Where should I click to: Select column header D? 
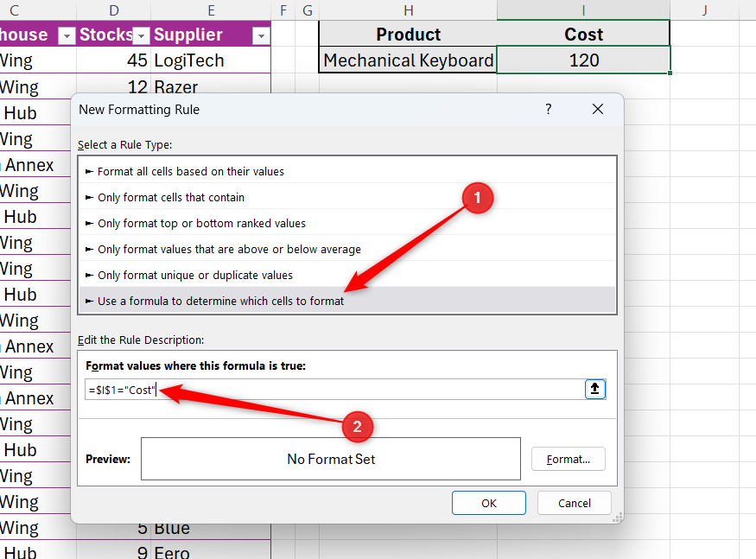(x=113, y=10)
